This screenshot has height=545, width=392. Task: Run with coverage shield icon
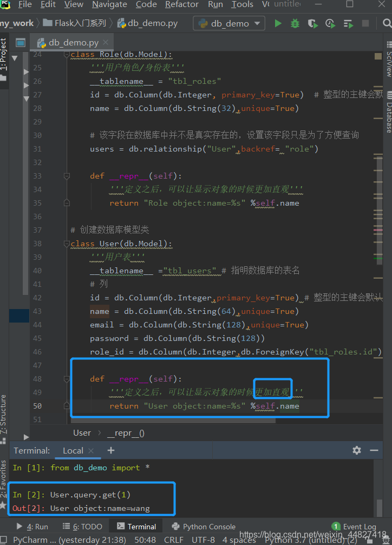click(x=313, y=24)
